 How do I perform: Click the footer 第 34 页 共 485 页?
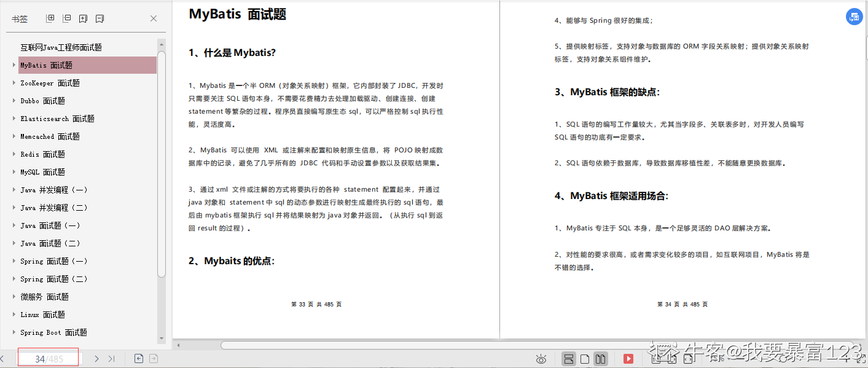point(682,304)
